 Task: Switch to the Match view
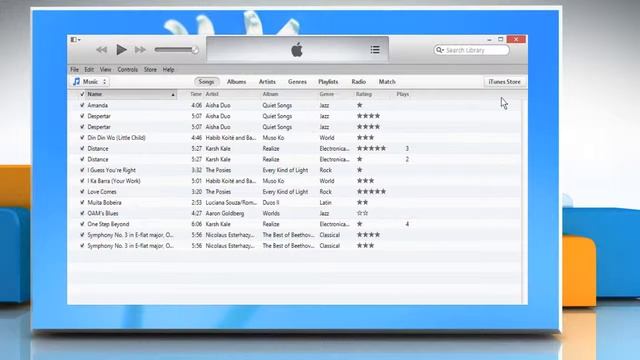click(387, 82)
